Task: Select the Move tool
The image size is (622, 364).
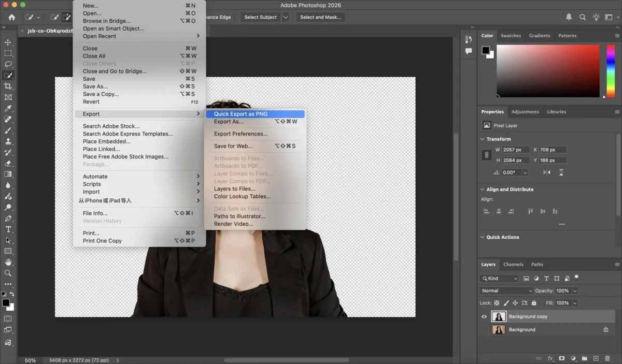Action: (x=8, y=42)
